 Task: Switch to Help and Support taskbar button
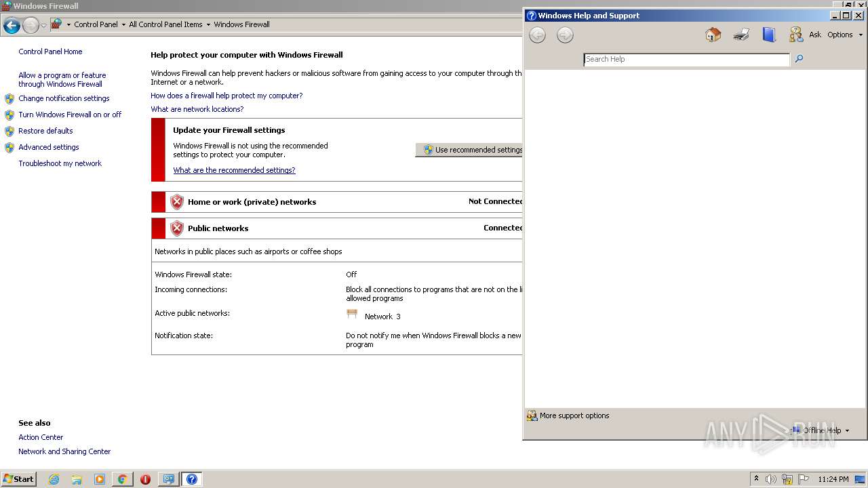click(192, 479)
